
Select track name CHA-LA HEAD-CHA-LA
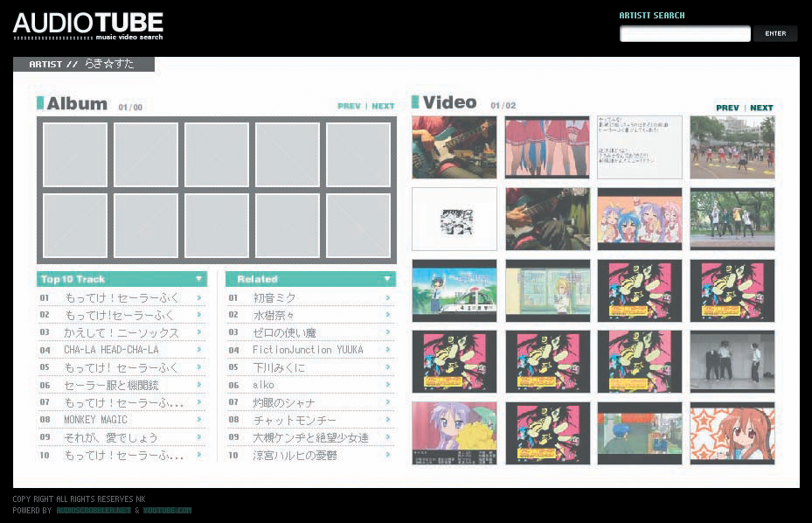pyautogui.click(x=111, y=350)
